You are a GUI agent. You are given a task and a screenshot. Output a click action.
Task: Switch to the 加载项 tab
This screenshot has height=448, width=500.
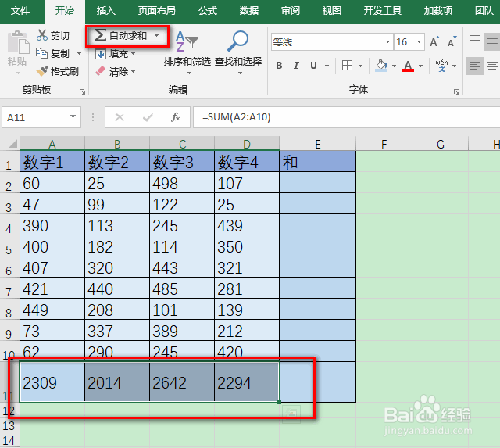438,11
